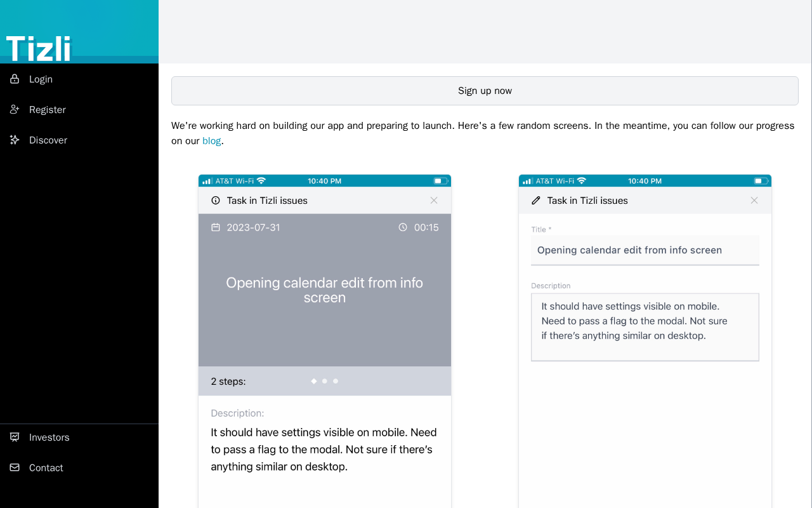Click the envelope icon beside Contact

(x=15, y=467)
